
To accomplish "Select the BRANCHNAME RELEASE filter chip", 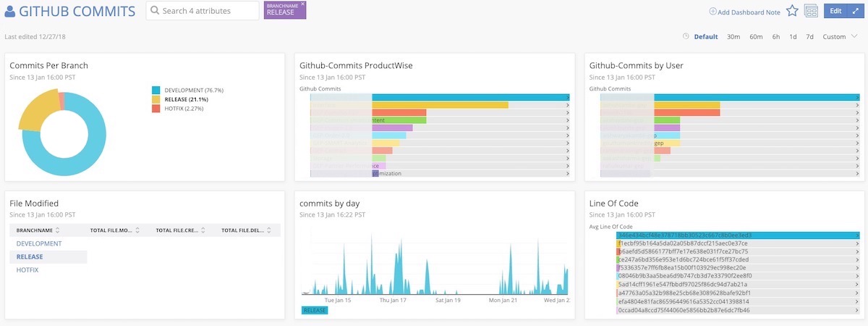I will pos(285,10).
